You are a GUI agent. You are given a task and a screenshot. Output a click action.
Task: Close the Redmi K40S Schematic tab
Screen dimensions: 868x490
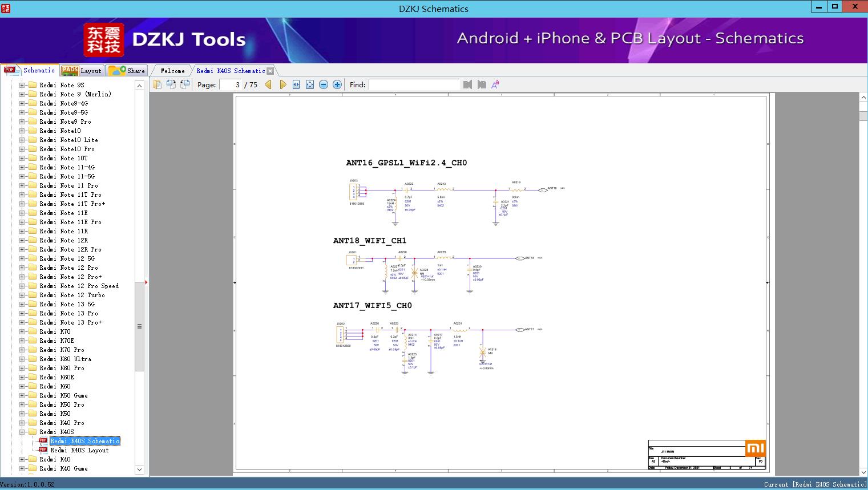pos(271,71)
